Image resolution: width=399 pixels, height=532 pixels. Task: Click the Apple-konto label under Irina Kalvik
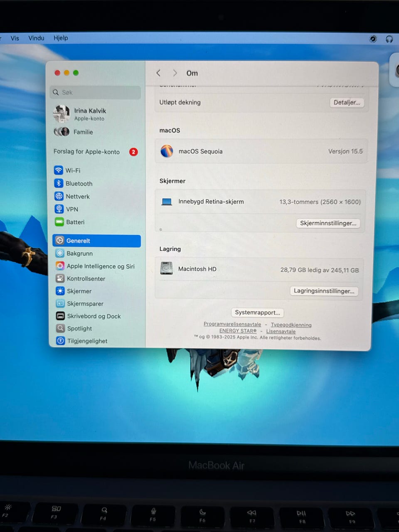[x=89, y=118]
